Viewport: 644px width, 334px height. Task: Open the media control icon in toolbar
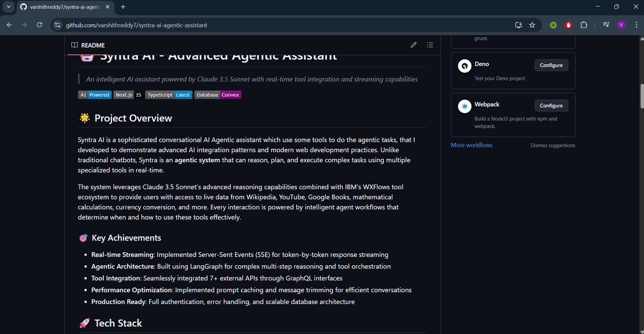tap(606, 25)
